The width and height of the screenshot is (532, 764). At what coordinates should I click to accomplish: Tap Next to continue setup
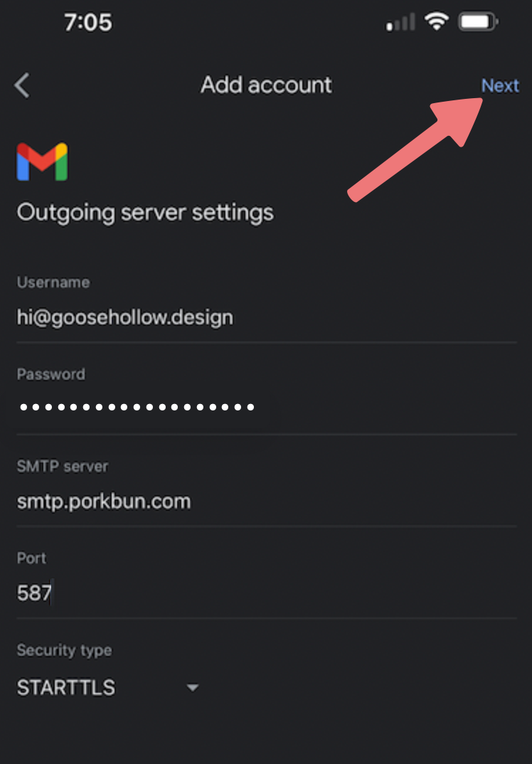pos(500,86)
